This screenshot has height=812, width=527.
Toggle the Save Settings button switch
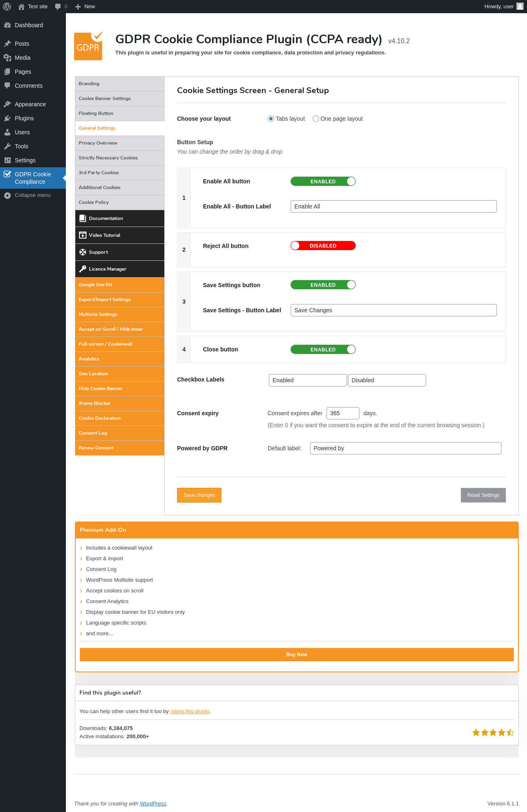[323, 285]
